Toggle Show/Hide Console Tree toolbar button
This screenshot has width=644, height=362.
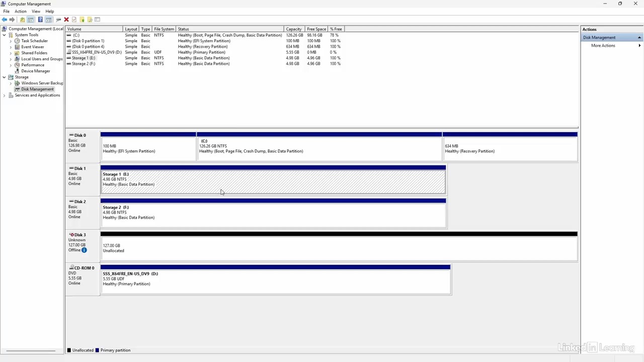[x=31, y=20]
